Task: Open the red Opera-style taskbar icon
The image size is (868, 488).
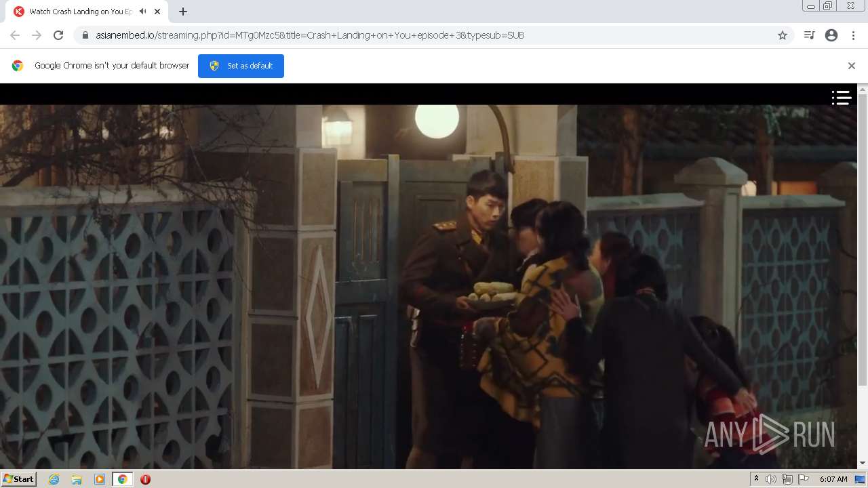Action: coord(145,479)
